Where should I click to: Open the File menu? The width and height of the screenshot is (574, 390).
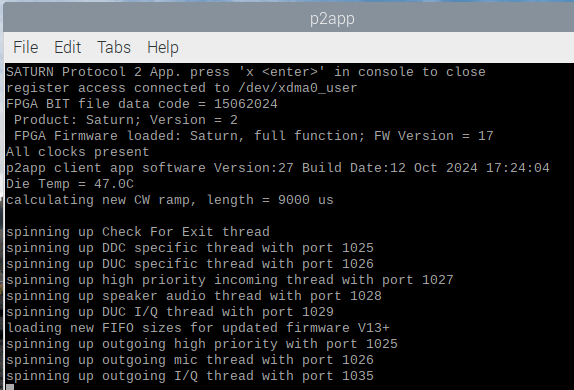(x=26, y=47)
